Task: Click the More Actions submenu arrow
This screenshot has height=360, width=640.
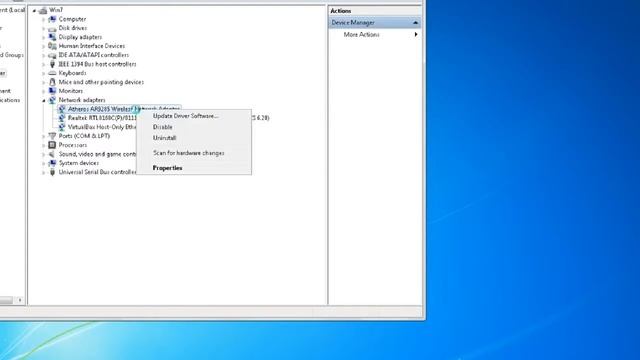Action: (416, 35)
